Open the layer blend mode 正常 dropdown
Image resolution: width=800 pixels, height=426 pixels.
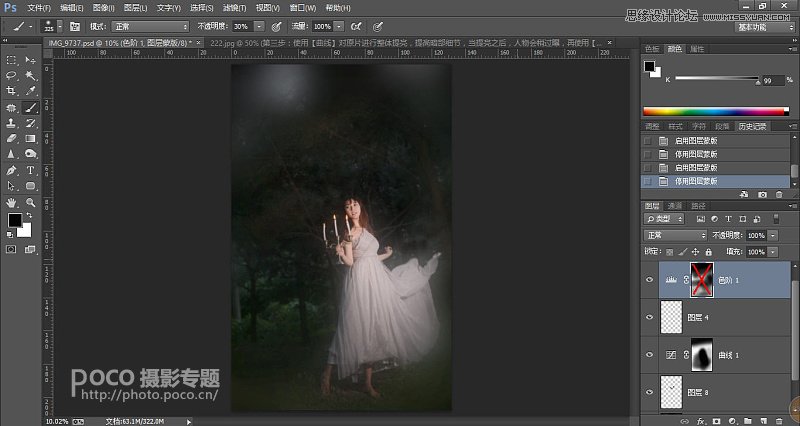click(676, 236)
